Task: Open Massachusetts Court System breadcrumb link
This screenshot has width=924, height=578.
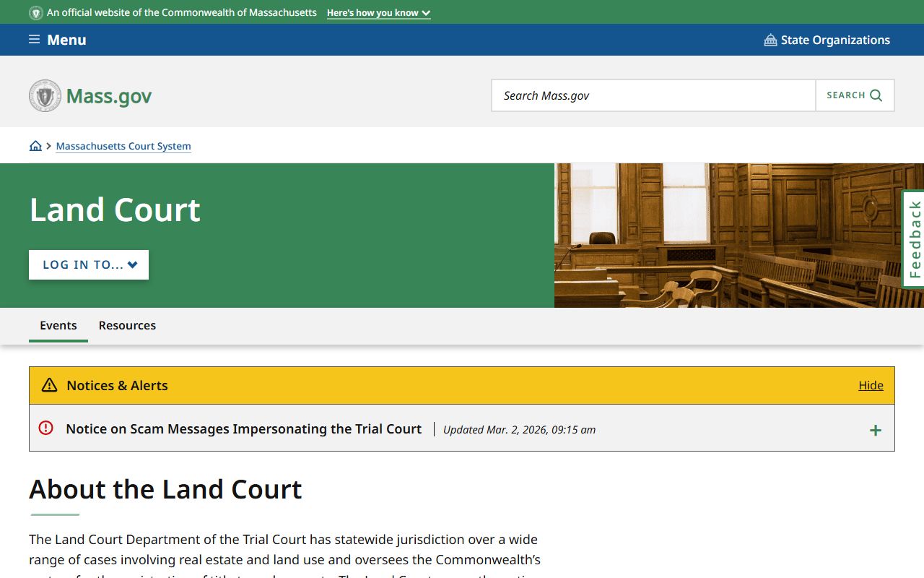Action: point(123,146)
